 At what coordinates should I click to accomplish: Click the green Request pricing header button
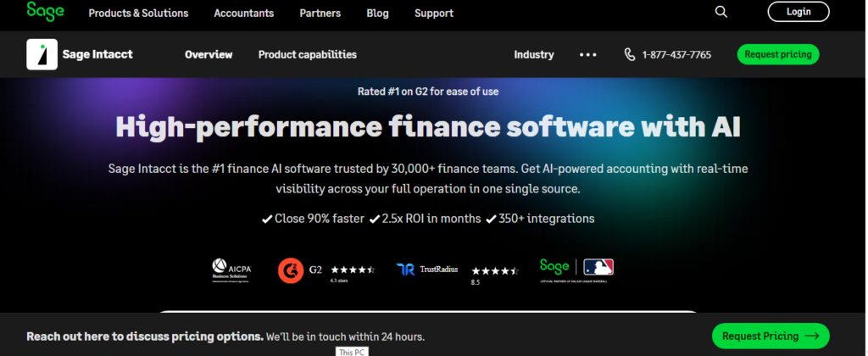[778, 54]
